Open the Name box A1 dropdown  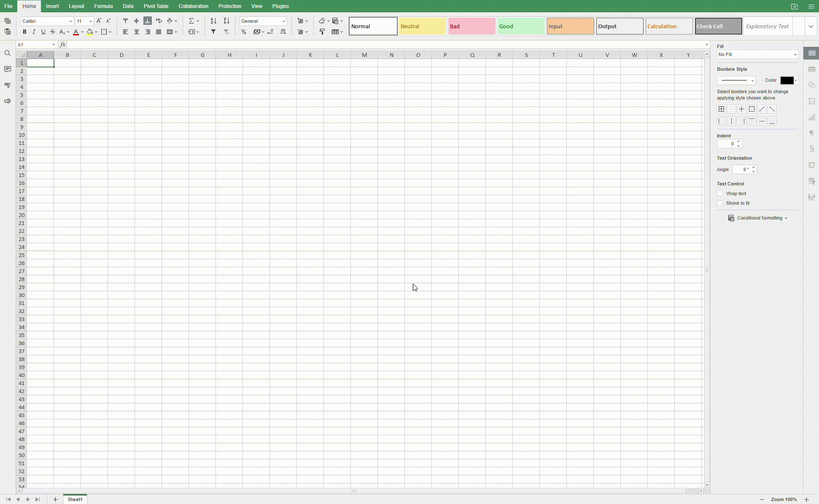(x=54, y=45)
